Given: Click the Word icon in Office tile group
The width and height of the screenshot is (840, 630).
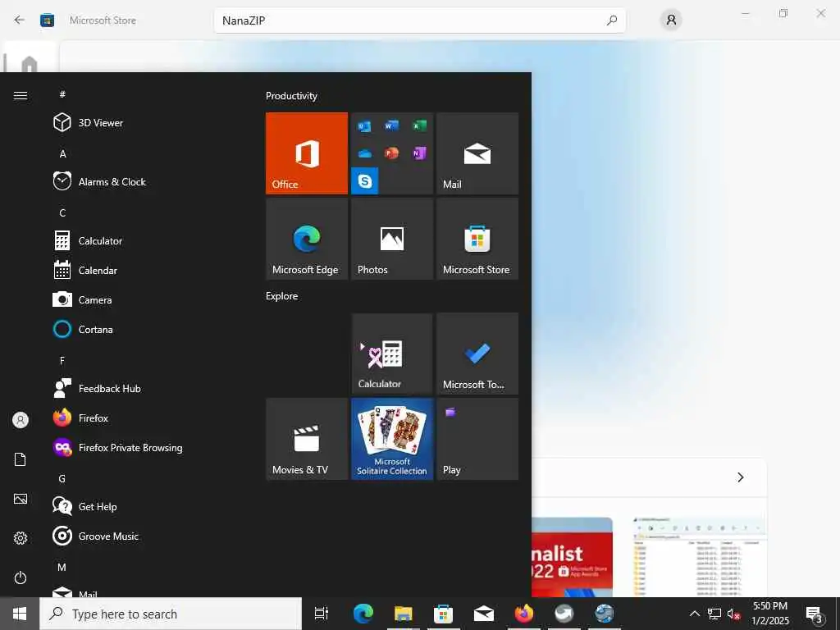Looking at the screenshot, I should [391, 126].
